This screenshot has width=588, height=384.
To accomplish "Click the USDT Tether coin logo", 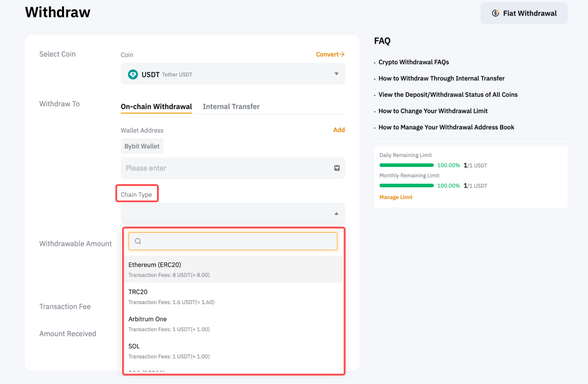I will point(133,74).
